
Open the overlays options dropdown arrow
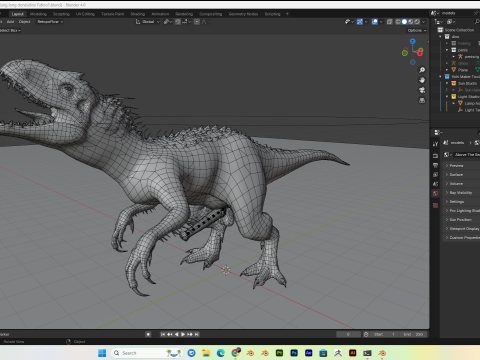(x=381, y=22)
